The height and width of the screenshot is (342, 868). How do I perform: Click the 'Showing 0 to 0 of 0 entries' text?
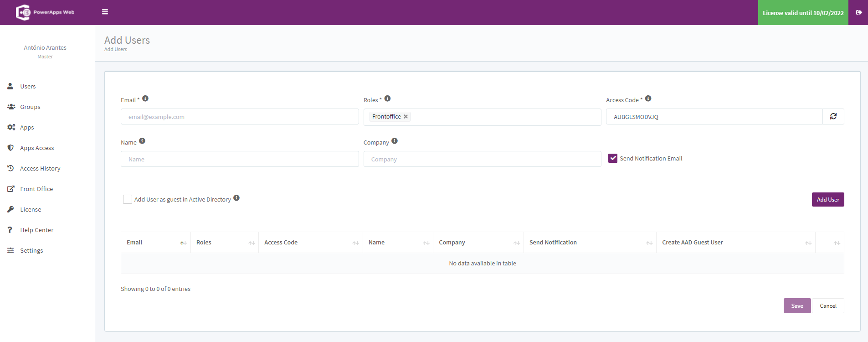coord(155,289)
